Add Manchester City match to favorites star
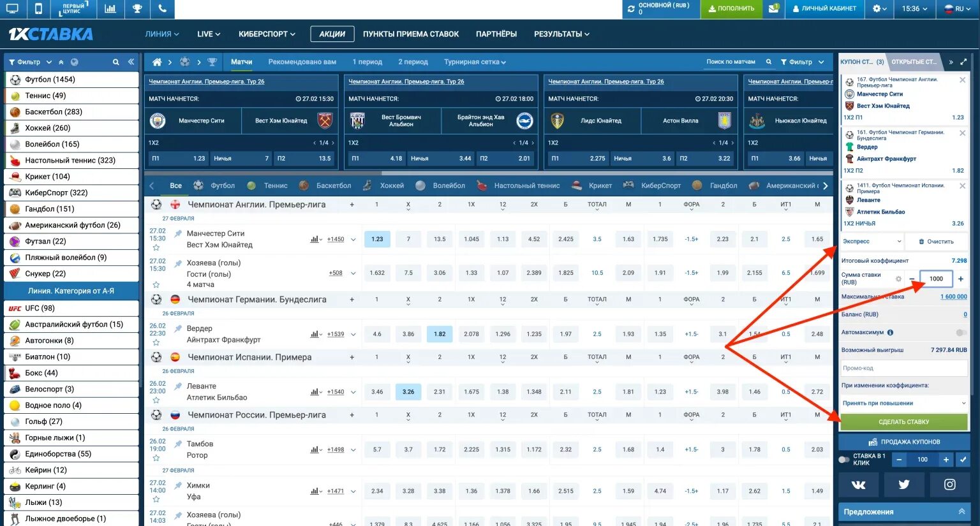The image size is (980, 526). 156,247
